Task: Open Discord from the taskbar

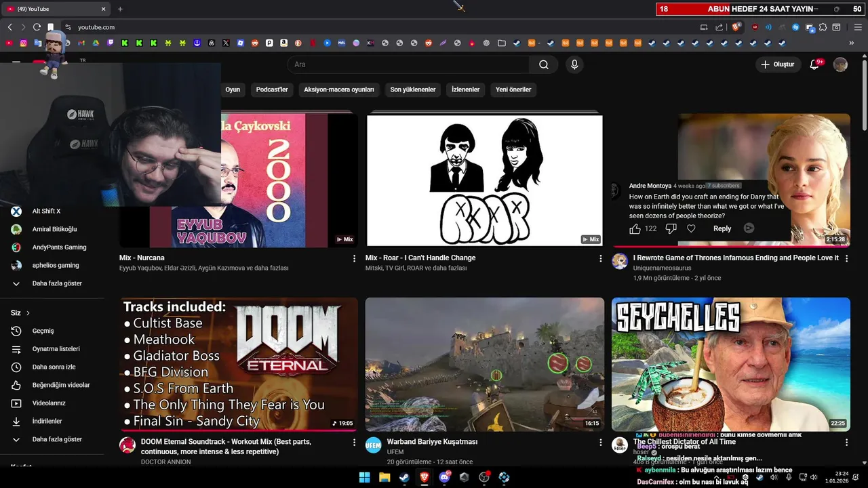Action: point(444,477)
